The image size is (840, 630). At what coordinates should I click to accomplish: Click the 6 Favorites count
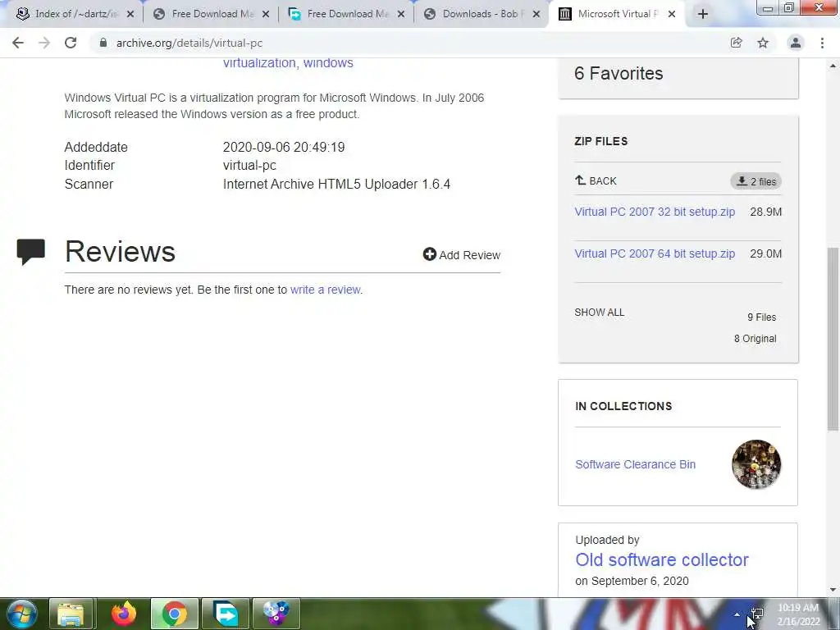(619, 73)
